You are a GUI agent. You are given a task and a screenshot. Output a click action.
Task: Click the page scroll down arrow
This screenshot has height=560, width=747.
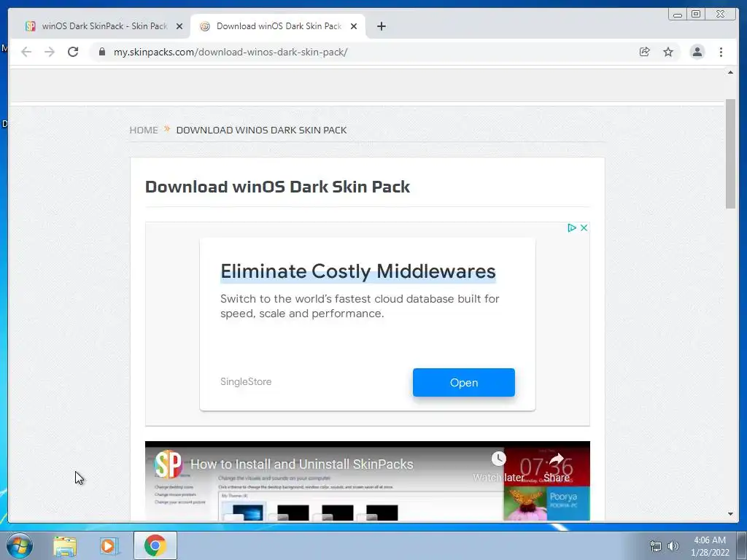[730, 514]
